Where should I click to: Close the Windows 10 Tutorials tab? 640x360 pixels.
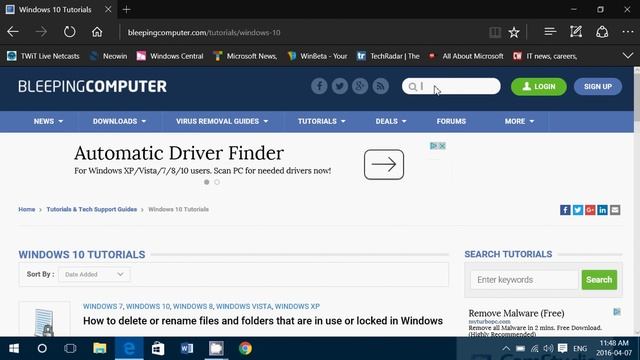pyautogui.click(x=108, y=9)
